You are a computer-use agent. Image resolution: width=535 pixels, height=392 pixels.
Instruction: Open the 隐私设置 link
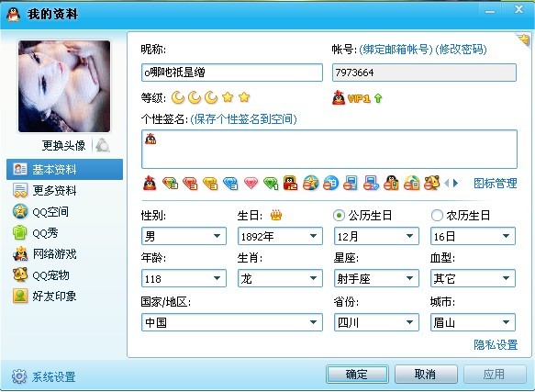[496, 344]
